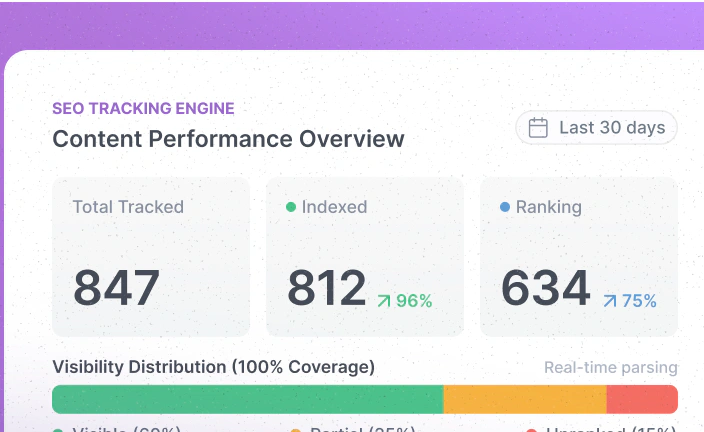Click the 847 total tracked value

coord(117,288)
